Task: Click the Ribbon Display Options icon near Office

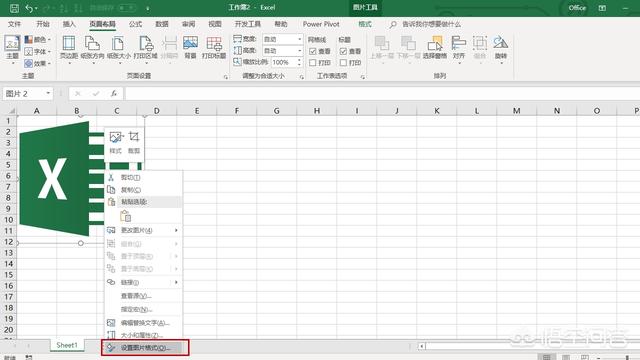Action: [x=602, y=8]
